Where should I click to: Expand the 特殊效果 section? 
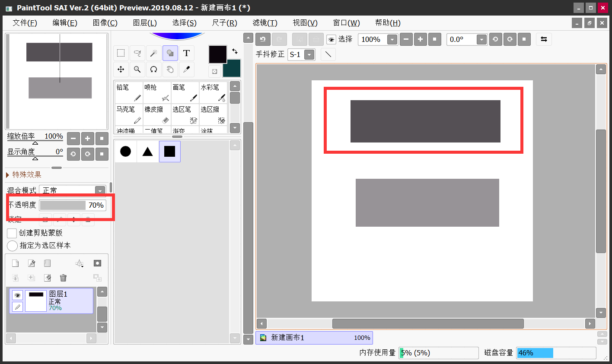(24, 174)
